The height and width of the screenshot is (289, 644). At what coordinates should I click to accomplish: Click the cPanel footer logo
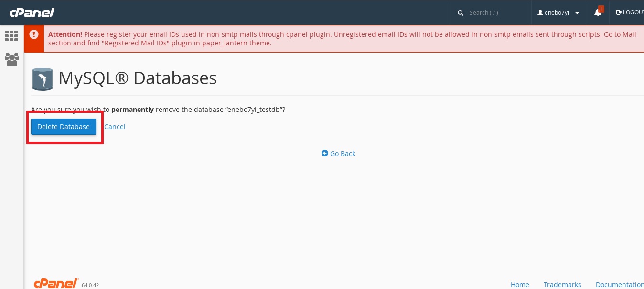pos(56,283)
